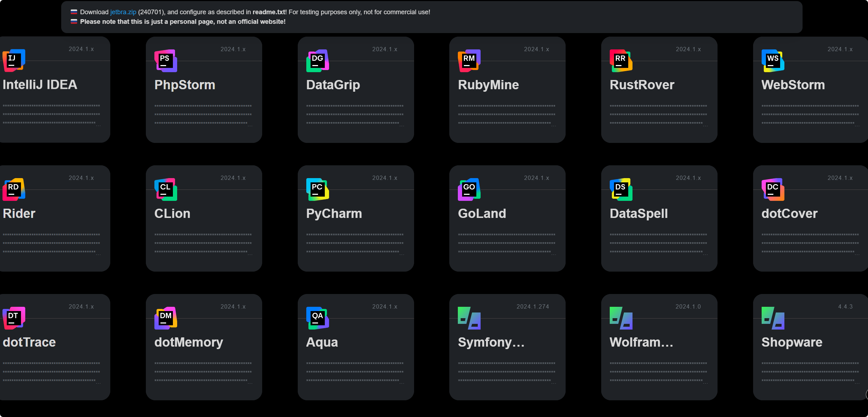Click the Shopware plugin logo icon
The image size is (868, 417).
coord(773,318)
